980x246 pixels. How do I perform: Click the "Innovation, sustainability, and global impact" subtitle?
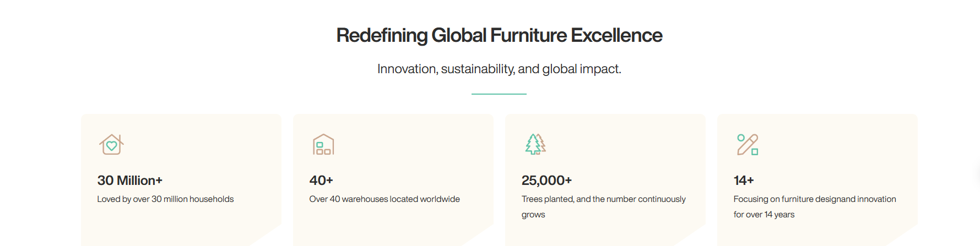pos(499,69)
